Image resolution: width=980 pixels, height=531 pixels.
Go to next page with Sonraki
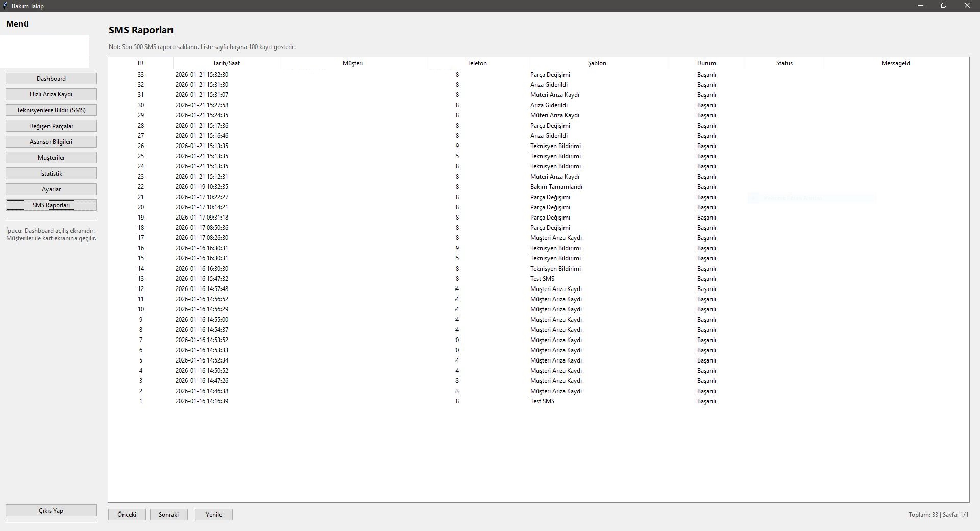point(168,515)
